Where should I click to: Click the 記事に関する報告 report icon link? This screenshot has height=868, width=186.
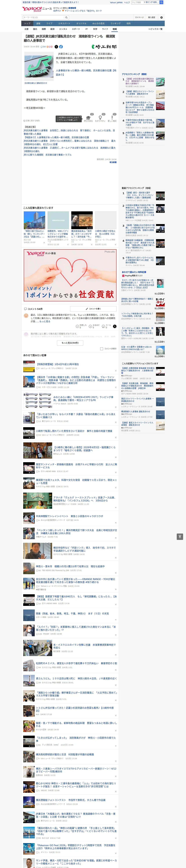31,121
